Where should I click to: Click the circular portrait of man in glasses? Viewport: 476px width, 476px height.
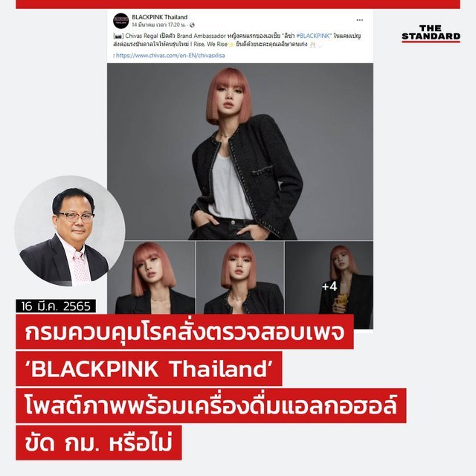click(70, 231)
